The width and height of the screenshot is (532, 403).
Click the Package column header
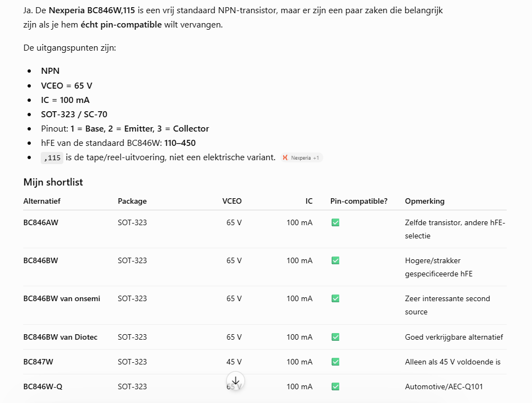[x=132, y=201]
